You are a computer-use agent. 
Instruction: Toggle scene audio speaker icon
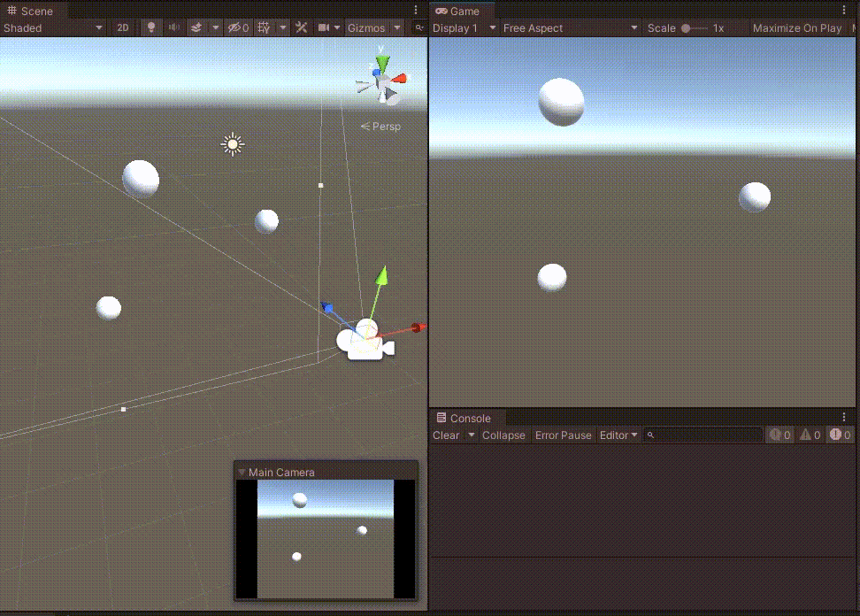174,28
